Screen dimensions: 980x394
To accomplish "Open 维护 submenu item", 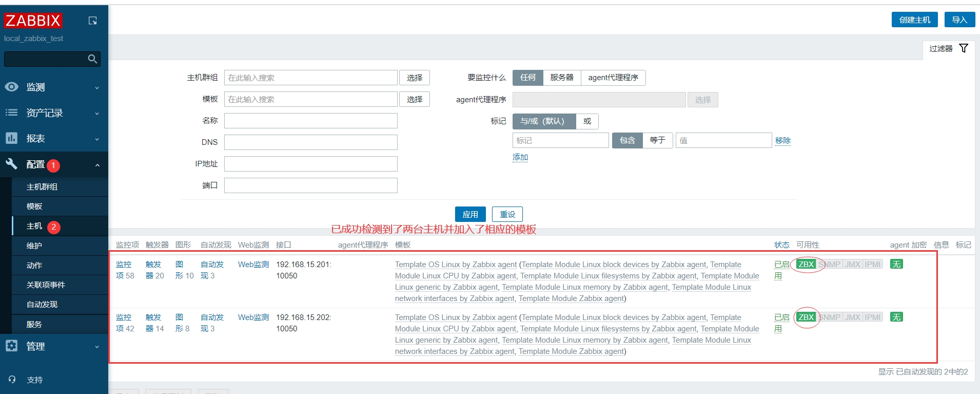I will pos(60,246).
